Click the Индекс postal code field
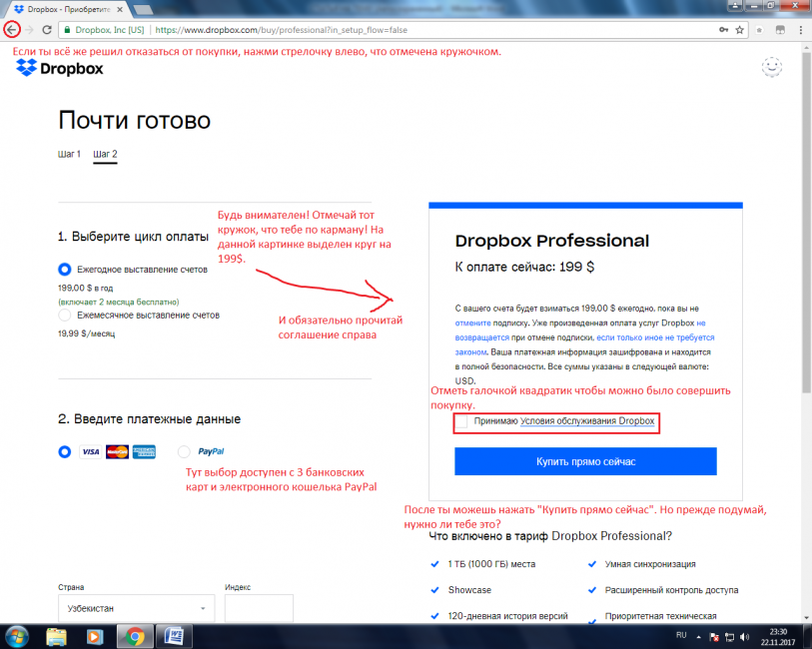Screen dimensions: 812x649 [259, 608]
